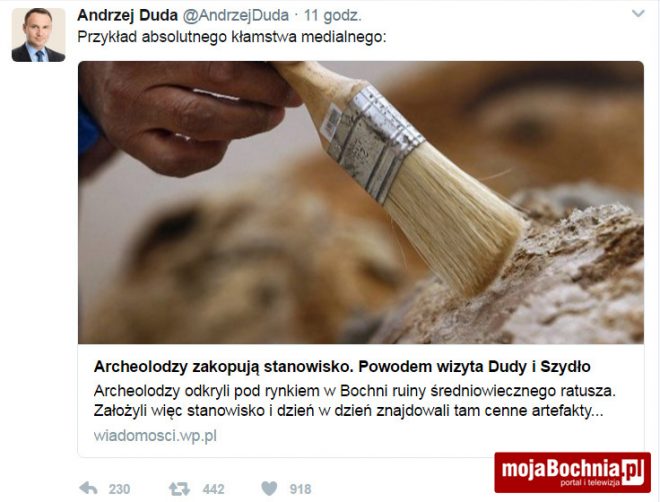660x502 pixels.
Task: Open the '11 godz.' timestamp link
Action: click(333, 16)
